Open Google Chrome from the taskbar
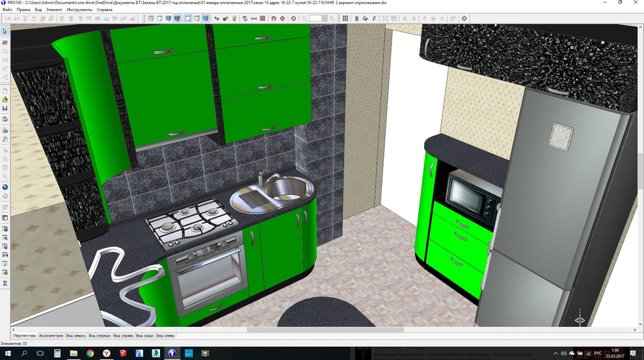 (90, 354)
